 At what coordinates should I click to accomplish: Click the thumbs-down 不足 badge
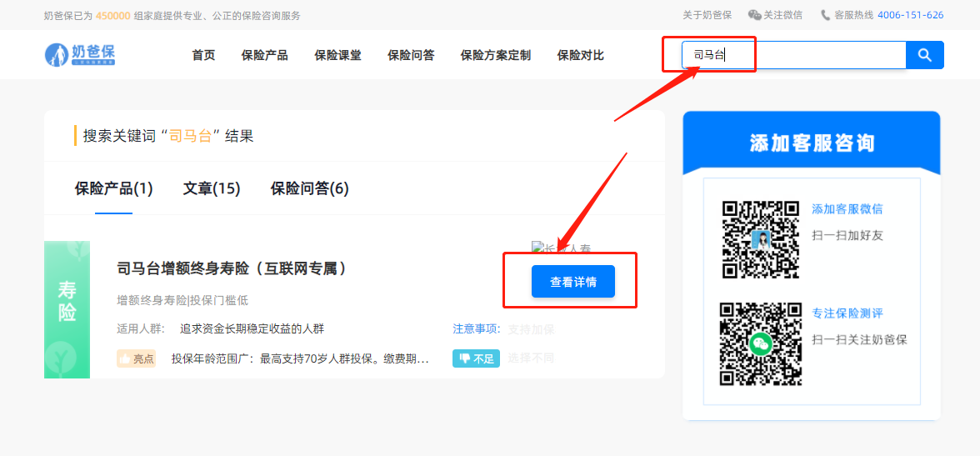pyautogui.click(x=477, y=358)
